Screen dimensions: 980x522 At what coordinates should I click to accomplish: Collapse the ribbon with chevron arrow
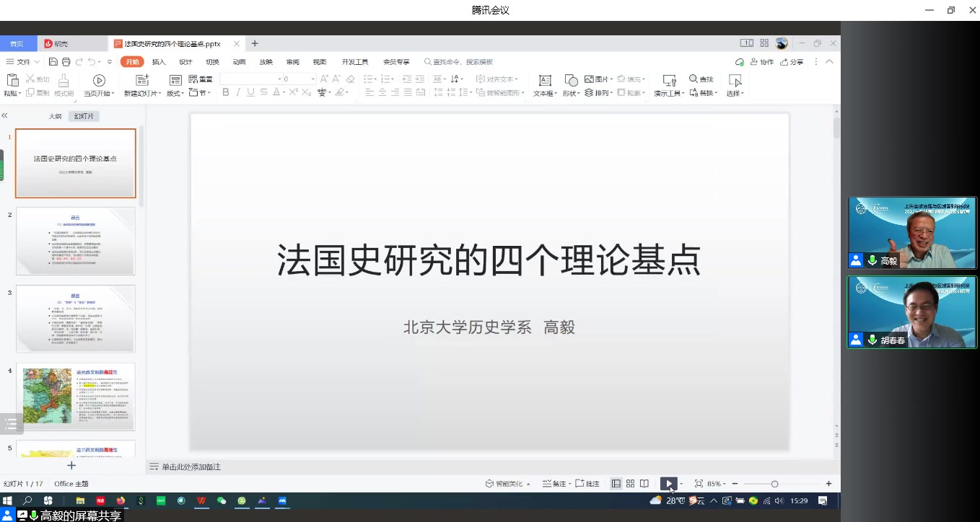(829, 62)
